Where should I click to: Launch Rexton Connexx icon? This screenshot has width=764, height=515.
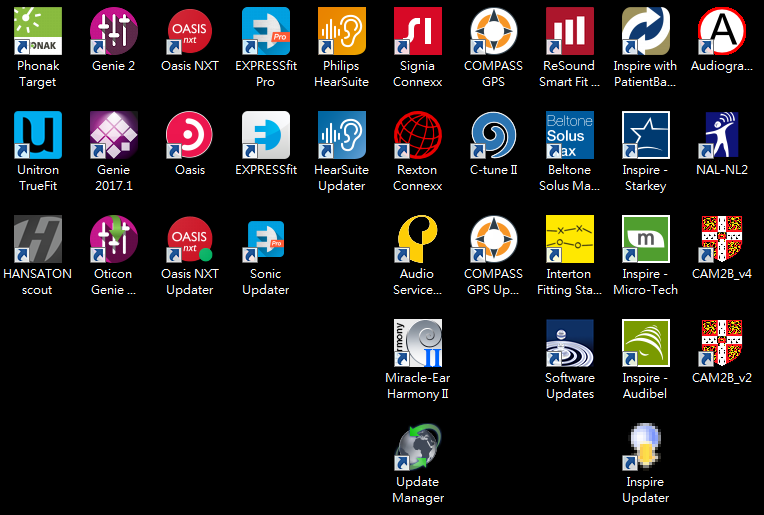click(x=418, y=135)
